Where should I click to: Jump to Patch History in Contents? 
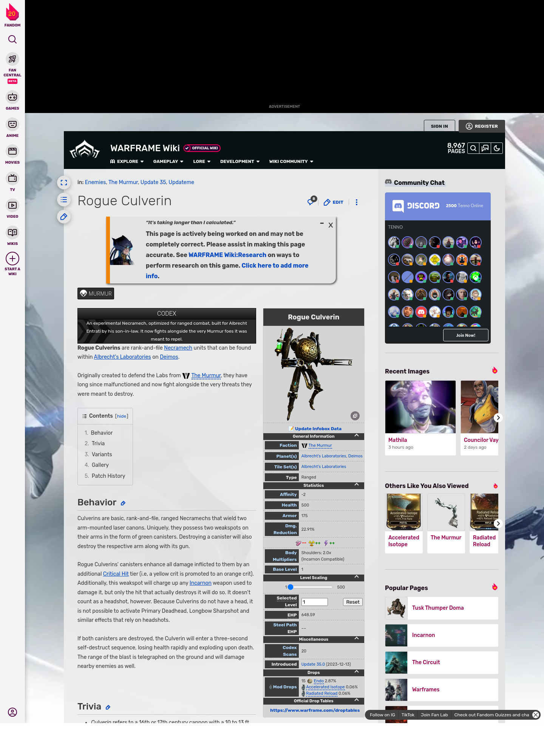[108, 476]
